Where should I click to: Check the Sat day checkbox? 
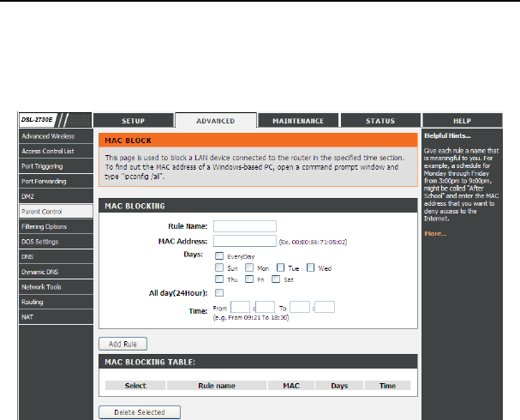(x=276, y=279)
